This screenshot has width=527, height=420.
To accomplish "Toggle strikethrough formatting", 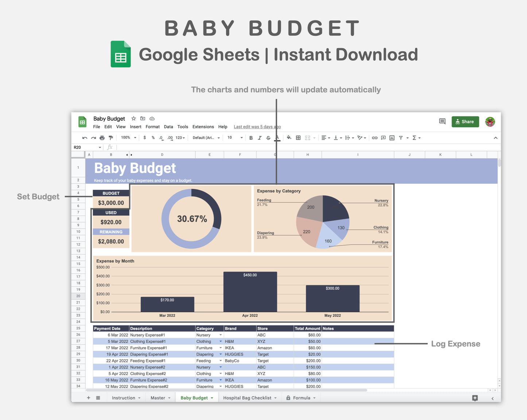I will tap(268, 138).
